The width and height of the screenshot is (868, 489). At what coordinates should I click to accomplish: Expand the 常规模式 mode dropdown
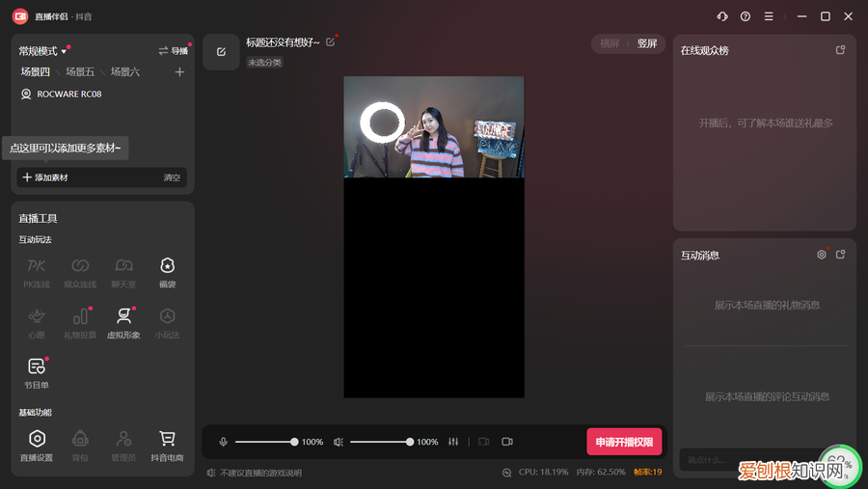(x=42, y=51)
